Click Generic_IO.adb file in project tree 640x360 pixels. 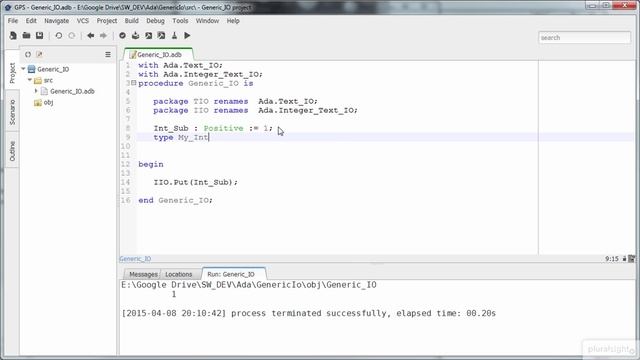pyautogui.click(x=72, y=91)
